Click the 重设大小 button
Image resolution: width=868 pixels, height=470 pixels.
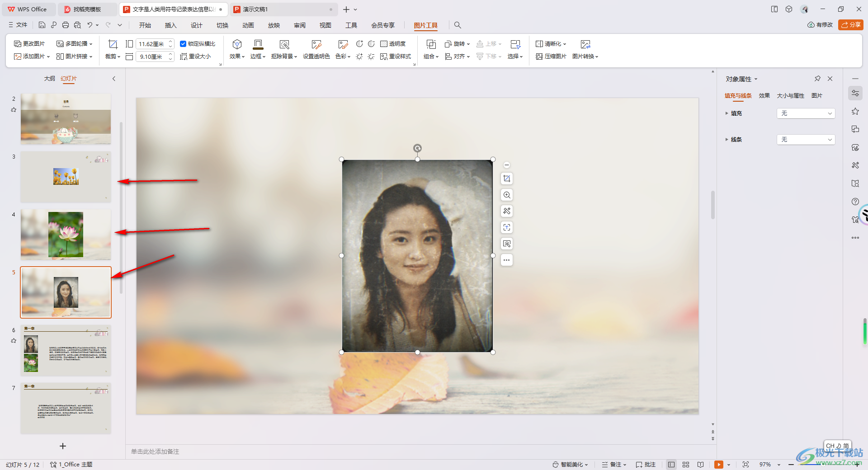click(x=195, y=56)
